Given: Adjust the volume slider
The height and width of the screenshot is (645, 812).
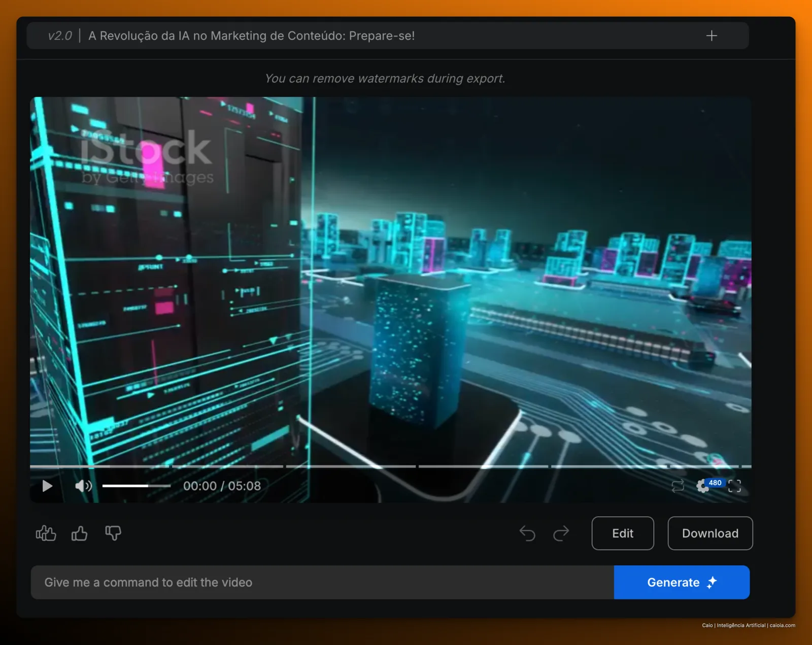Looking at the screenshot, I should point(136,486).
